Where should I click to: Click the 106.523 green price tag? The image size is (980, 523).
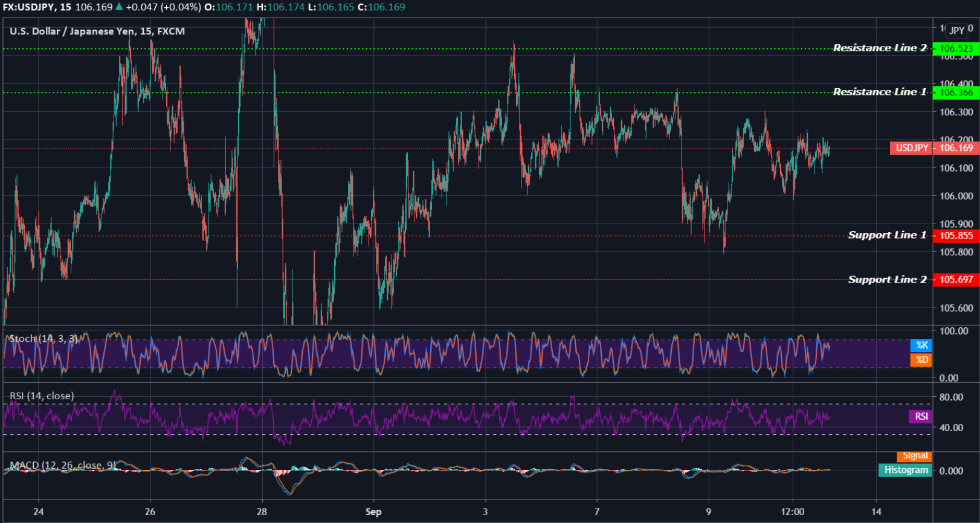pyautogui.click(x=956, y=48)
